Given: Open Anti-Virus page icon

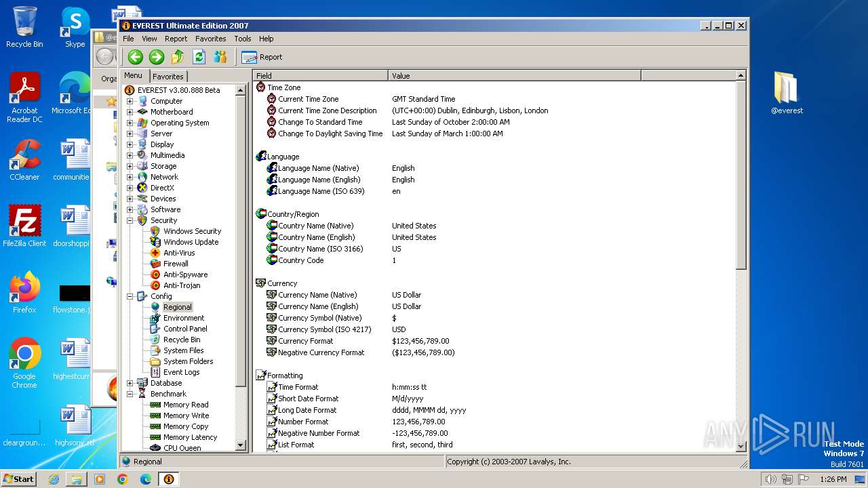Looking at the screenshot, I should 155,253.
